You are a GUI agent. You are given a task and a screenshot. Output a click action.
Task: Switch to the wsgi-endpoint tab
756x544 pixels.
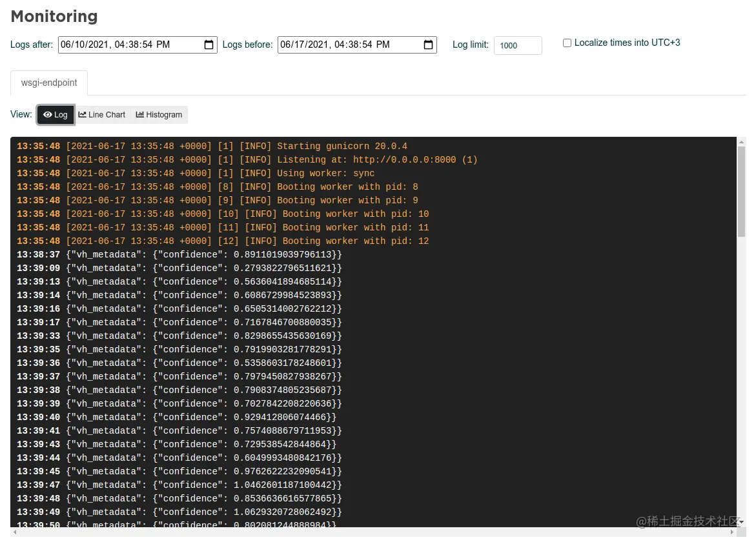[x=49, y=83]
